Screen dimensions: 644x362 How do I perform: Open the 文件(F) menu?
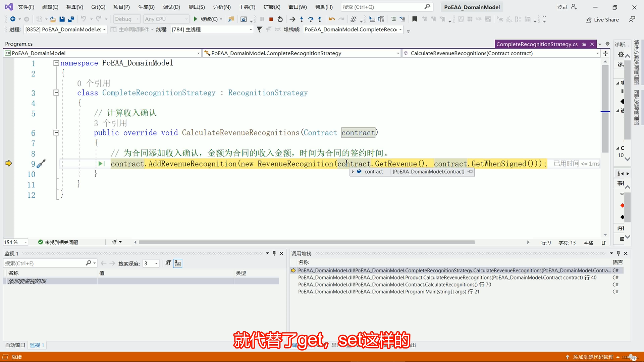pyautogui.click(x=26, y=7)
